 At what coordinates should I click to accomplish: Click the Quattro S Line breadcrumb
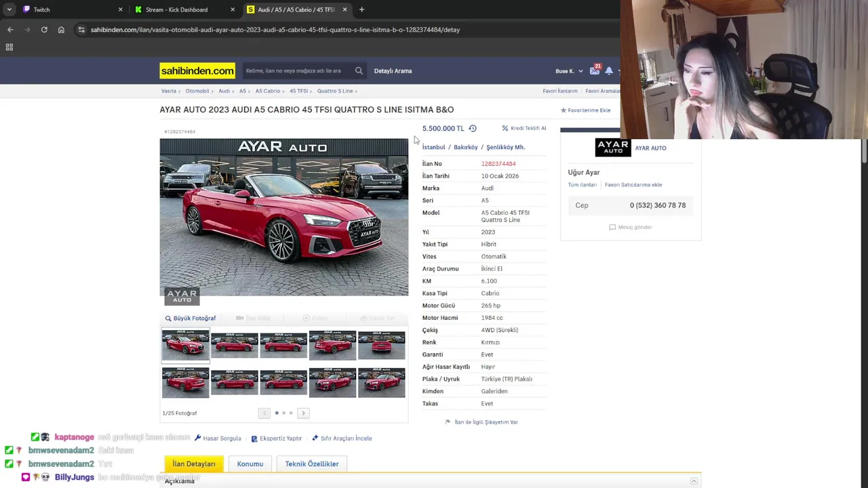pyautogui.click(x=335, y=91)
